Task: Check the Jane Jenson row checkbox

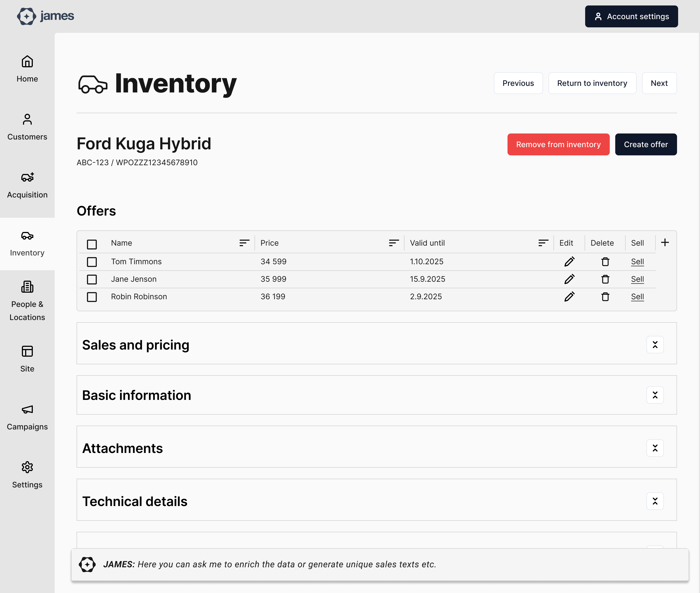Action: 92,279
